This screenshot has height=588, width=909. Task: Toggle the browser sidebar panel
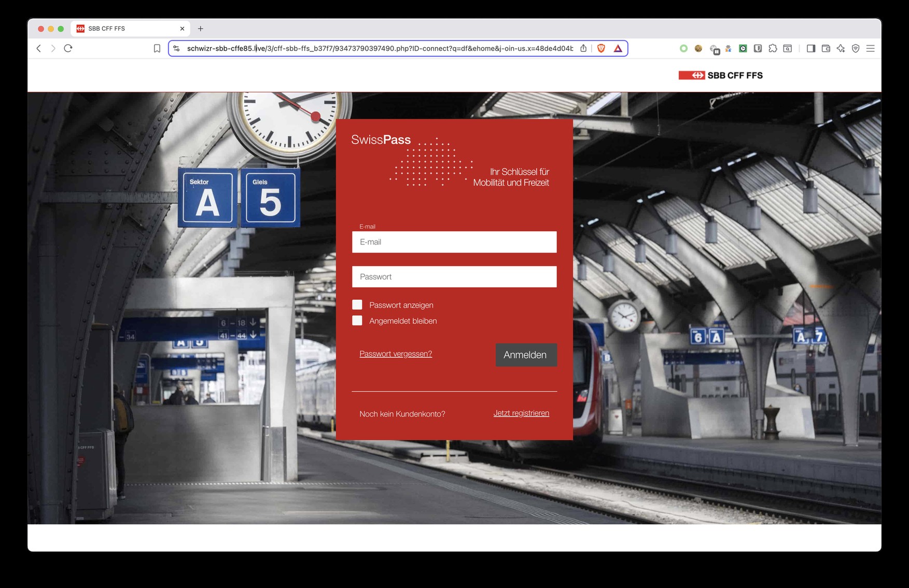pyautogui.click(x=811, y=48)
